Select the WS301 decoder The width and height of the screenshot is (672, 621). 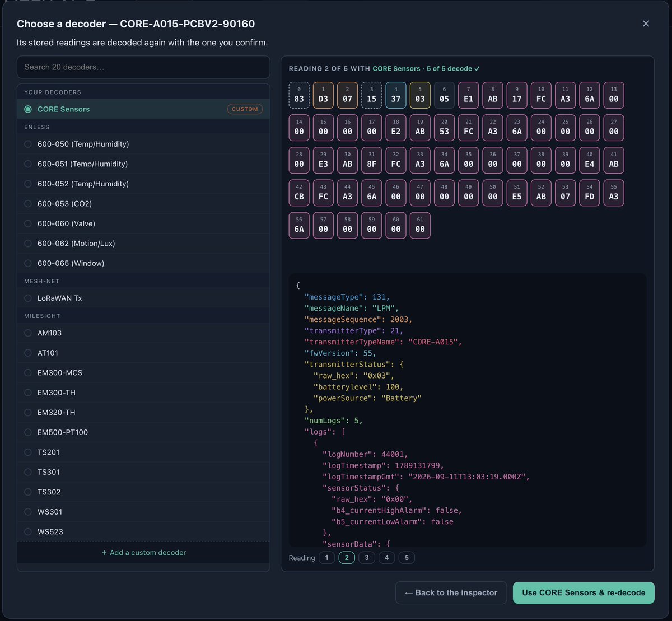pos(143,512)
